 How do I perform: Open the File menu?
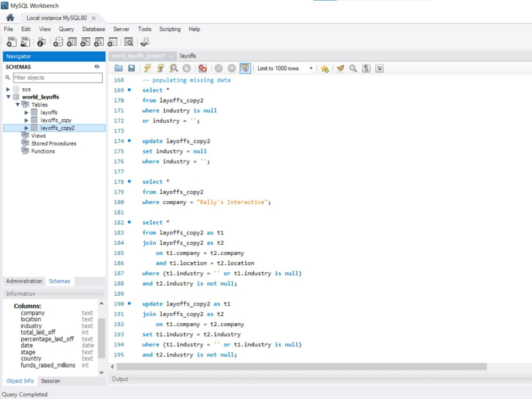click(x=9, y=29)
